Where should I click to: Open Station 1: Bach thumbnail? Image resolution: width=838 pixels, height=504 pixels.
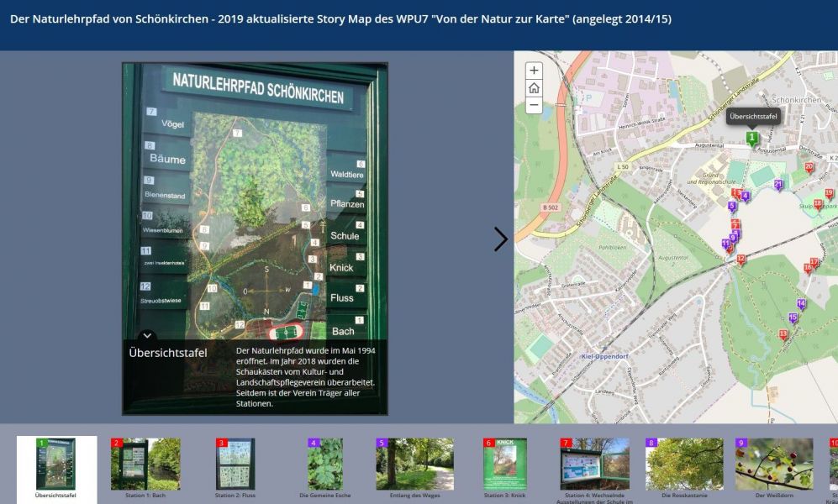pos(145,465)
